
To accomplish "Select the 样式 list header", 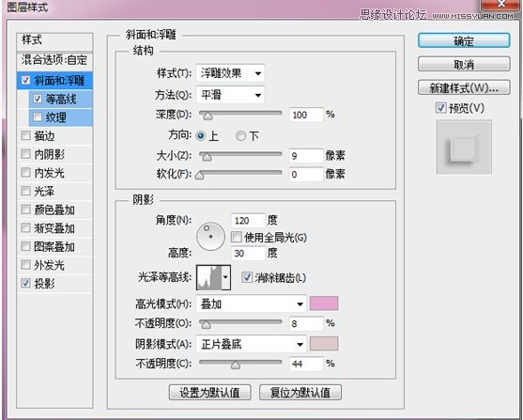I will pyautogui.click(x=54, y=41).
